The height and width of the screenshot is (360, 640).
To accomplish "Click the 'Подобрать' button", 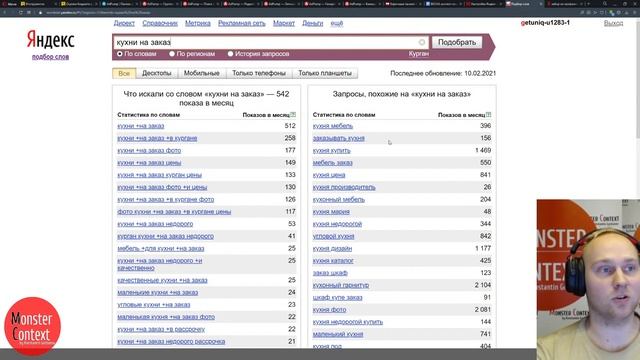I will click(x=457, y=42).
